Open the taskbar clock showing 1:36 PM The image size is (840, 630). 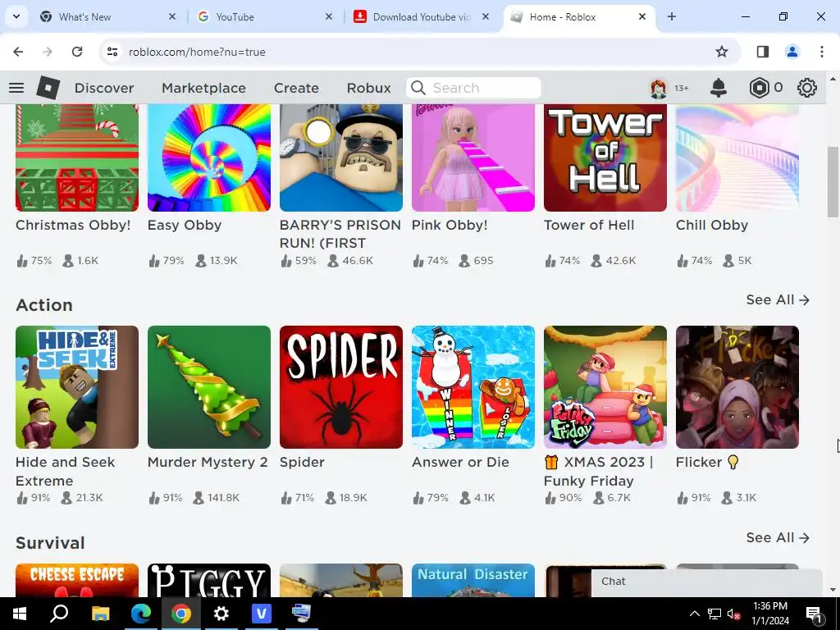pos(770,614)
